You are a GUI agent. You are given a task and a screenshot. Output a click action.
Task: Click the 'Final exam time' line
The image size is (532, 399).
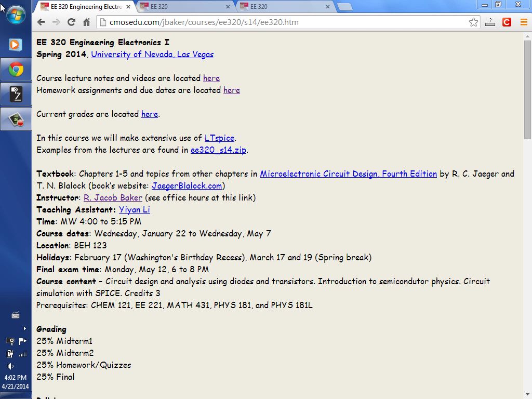point(123,270)
